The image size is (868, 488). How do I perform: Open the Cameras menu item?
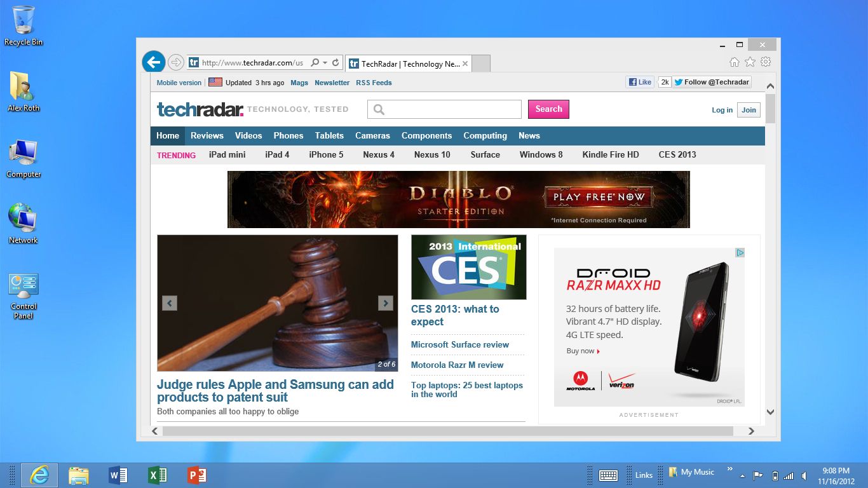(372, 136)
